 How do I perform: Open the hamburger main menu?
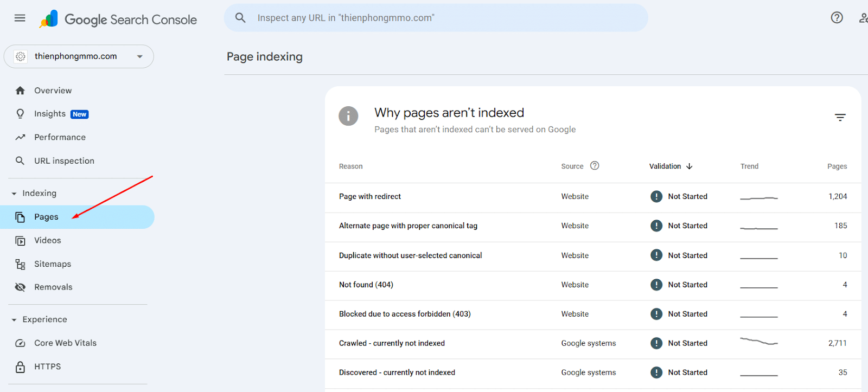20,18
